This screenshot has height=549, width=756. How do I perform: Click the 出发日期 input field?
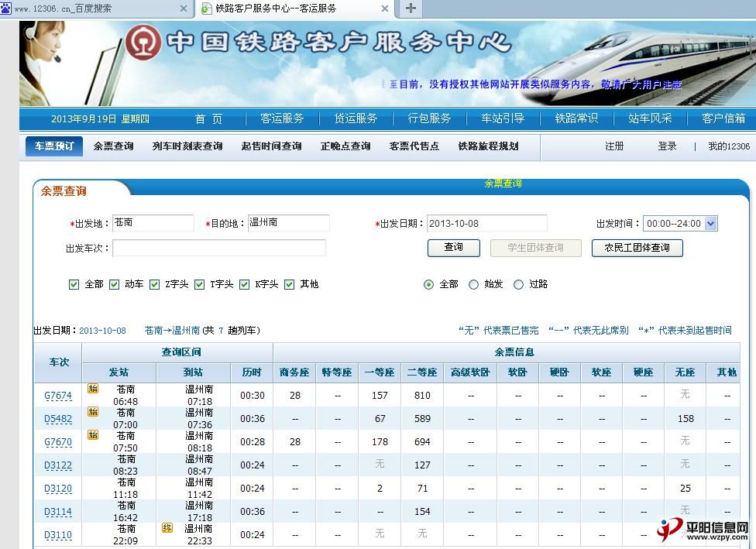pos(487,223)
